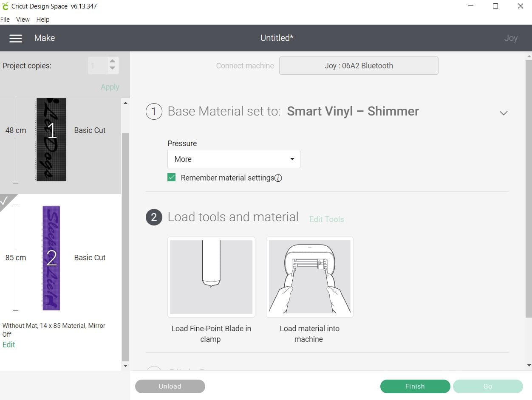Open the hamburger main menu
532x400 pixels.
16,38
